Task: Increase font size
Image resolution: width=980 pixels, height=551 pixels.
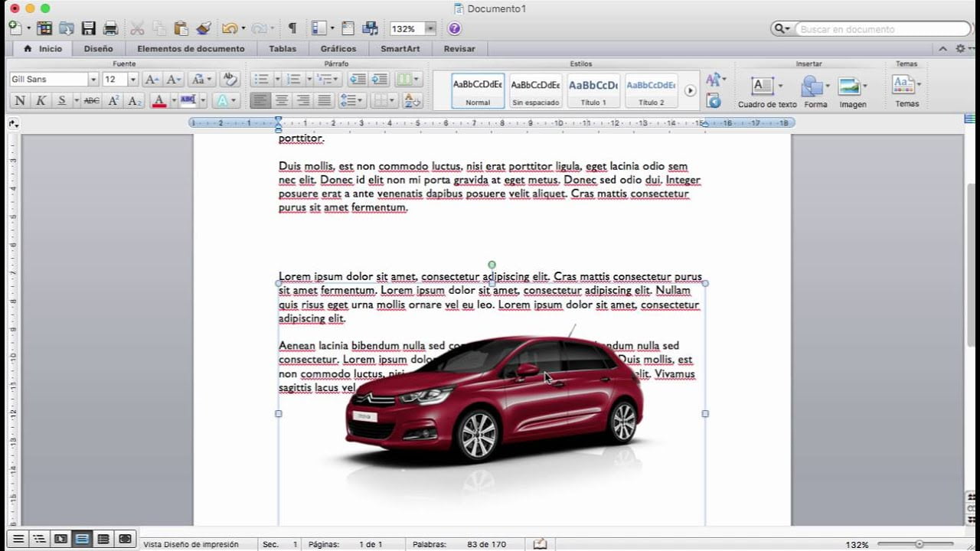Action: (152, 79)
